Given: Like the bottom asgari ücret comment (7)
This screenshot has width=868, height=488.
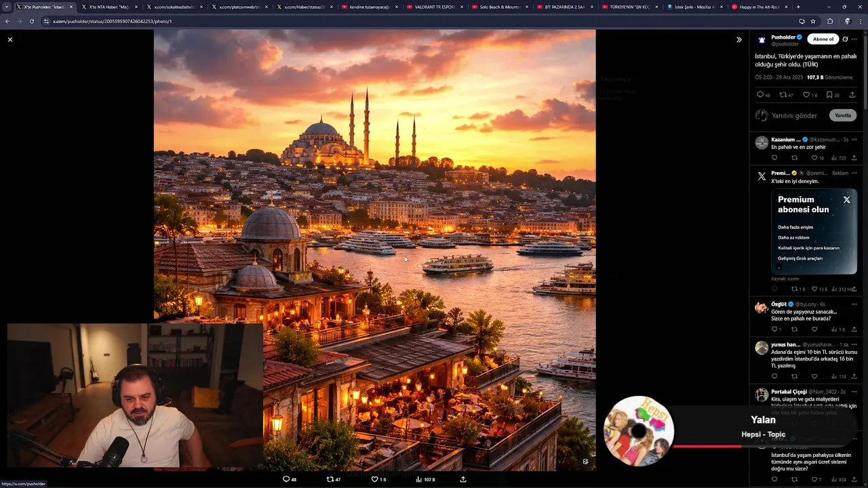Looking at the screenshot, I should 816,479.
